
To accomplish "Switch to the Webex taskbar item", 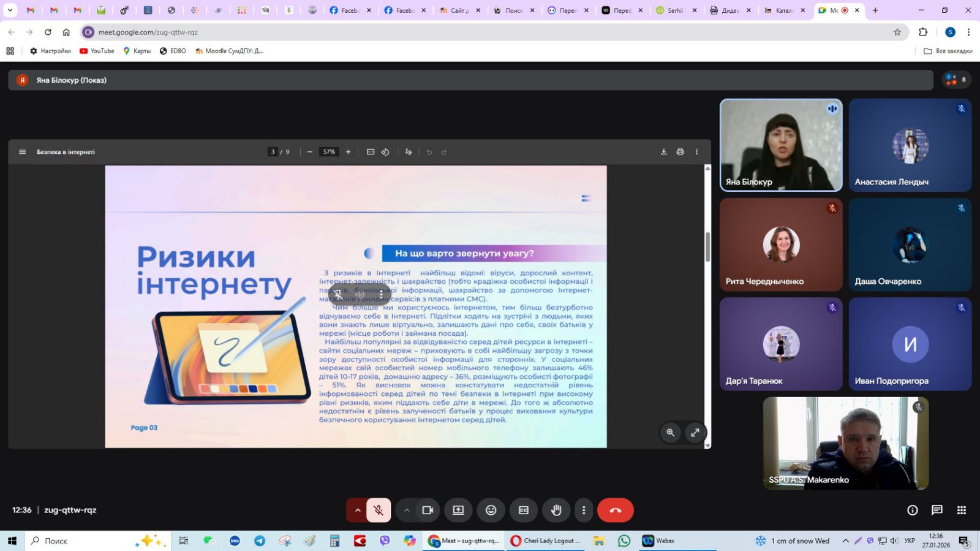I will pos(658,541).
